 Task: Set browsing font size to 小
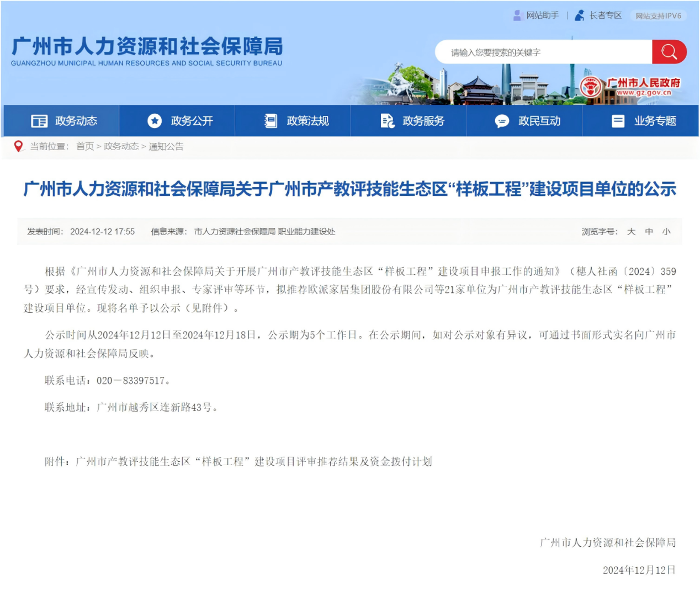(x=666, y=232)
